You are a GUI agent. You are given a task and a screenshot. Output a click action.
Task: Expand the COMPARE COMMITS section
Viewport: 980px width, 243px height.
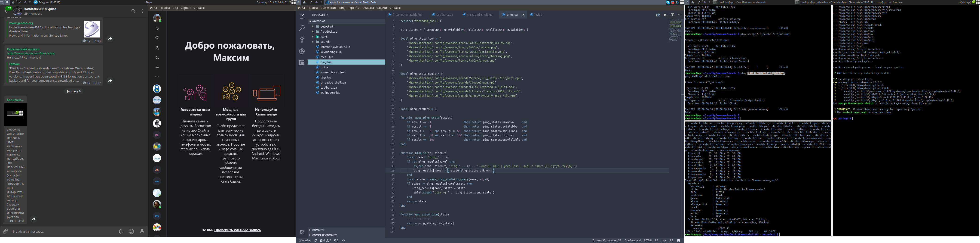click(325, 235)
